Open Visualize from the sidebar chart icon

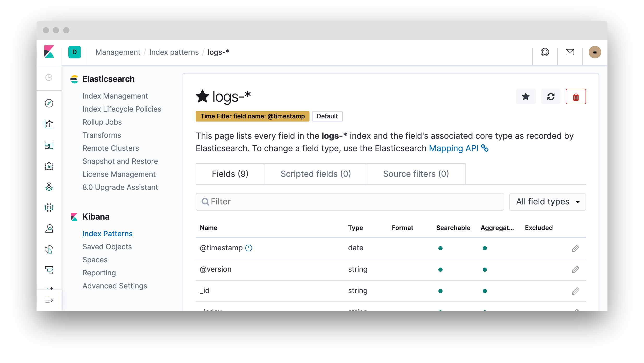pos(49,124)
